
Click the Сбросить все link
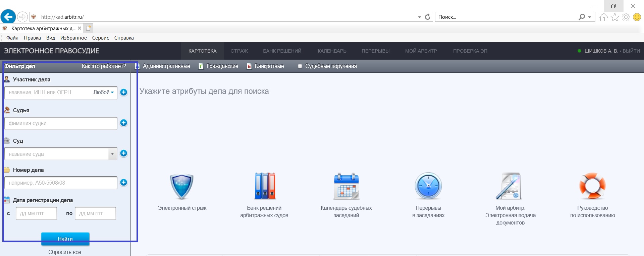point(65,252)
